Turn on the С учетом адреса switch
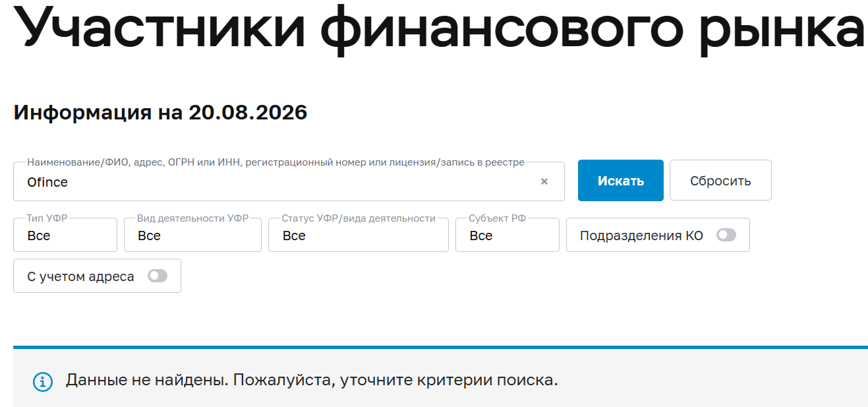The width and height of the screenshot is (868, 407). pos(158,276)
